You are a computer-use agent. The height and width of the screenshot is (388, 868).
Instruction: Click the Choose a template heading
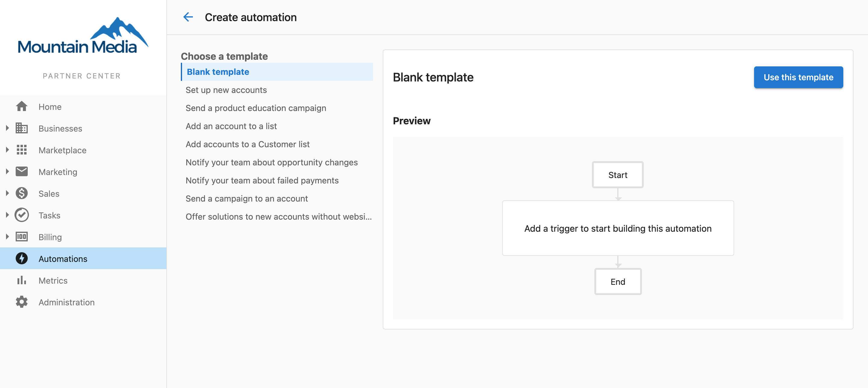pyautogui.click(x=224, y=56)
